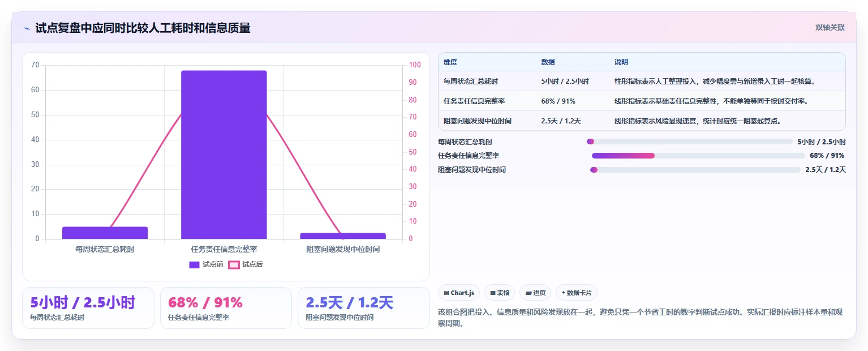This screenshot has width=868, height=351.
Task: Click the right axis value 100
Action: [x=415, y=65]
